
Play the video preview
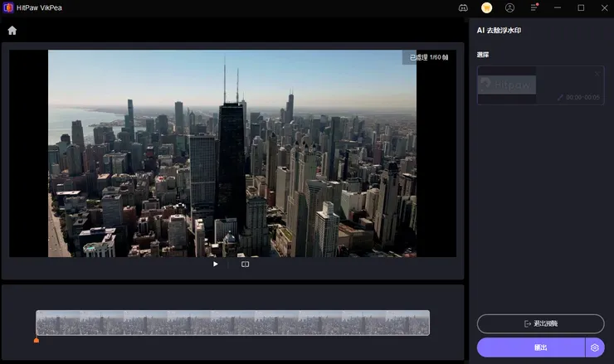tap(216, 265)
